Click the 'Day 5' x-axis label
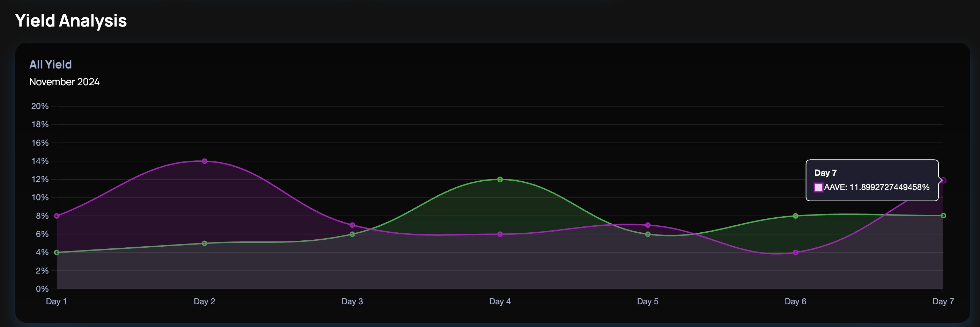980x327 pixels. coord(648,301)
